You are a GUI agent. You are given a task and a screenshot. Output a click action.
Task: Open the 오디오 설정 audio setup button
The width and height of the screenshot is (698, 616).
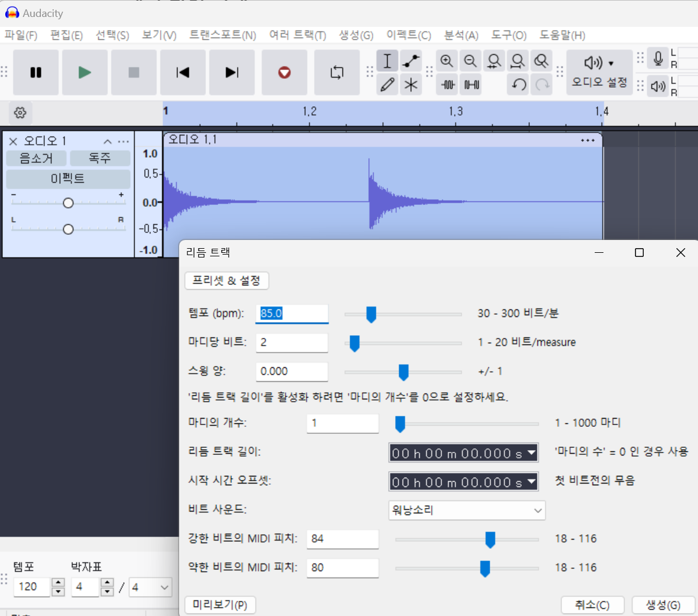pyautogui.click(x=599, y=72)
